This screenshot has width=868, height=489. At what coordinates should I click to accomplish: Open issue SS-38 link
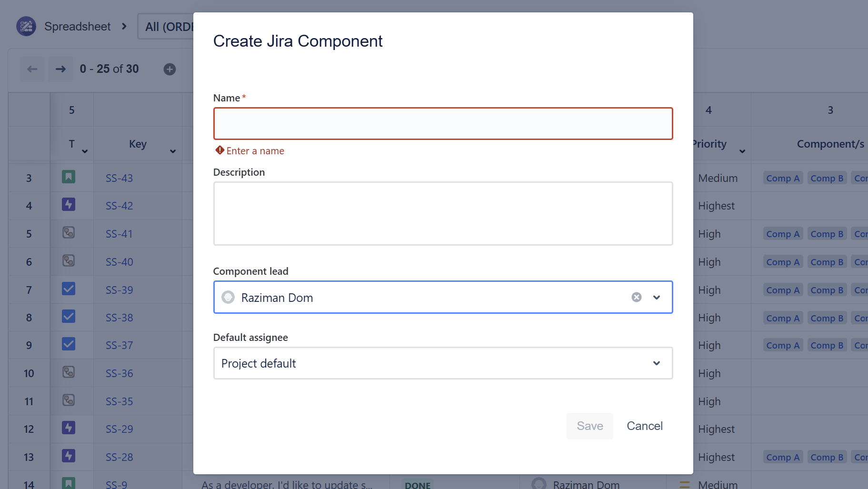pos(119,318)
